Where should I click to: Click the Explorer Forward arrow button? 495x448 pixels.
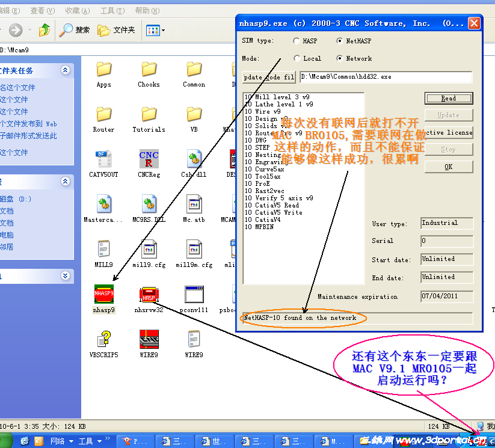click(16, 30)
